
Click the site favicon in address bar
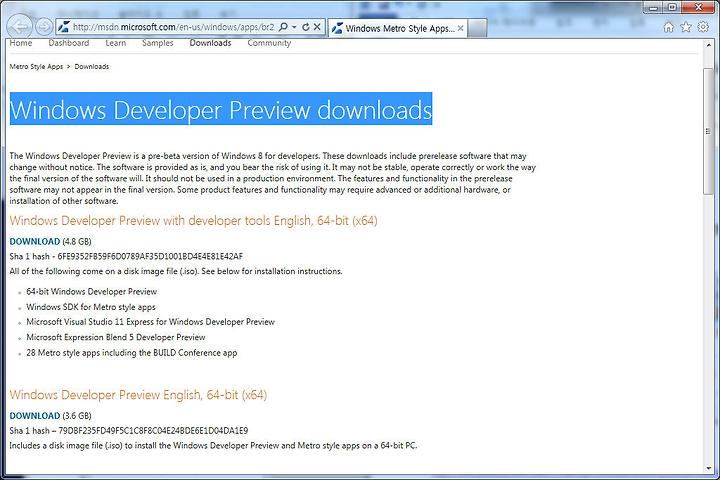point(64,27)
